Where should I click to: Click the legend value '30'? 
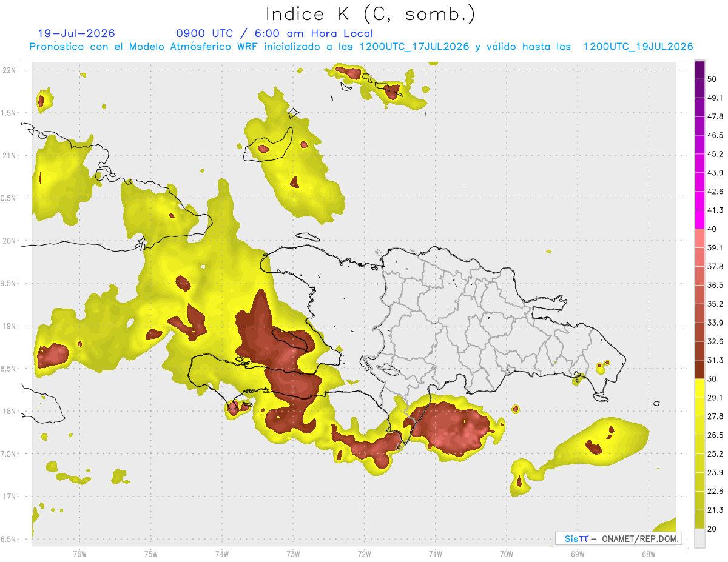[712, 379]
